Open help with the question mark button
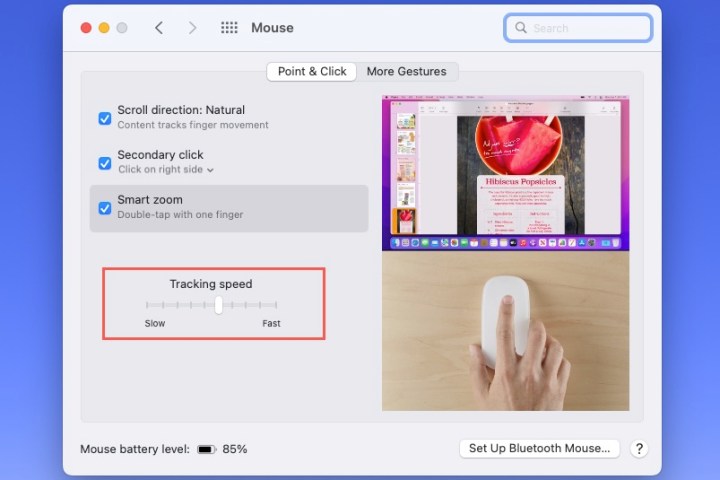The width and height of the screenshot is (720, 480). pyautogui.click(x=639, y=448)
